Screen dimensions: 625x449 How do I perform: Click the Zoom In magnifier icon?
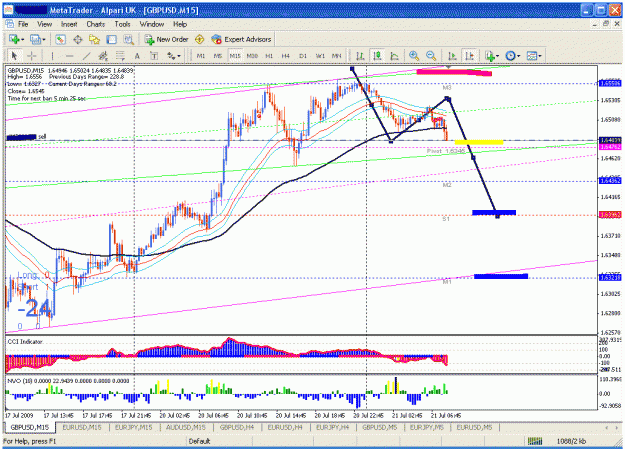pos(414,56)
